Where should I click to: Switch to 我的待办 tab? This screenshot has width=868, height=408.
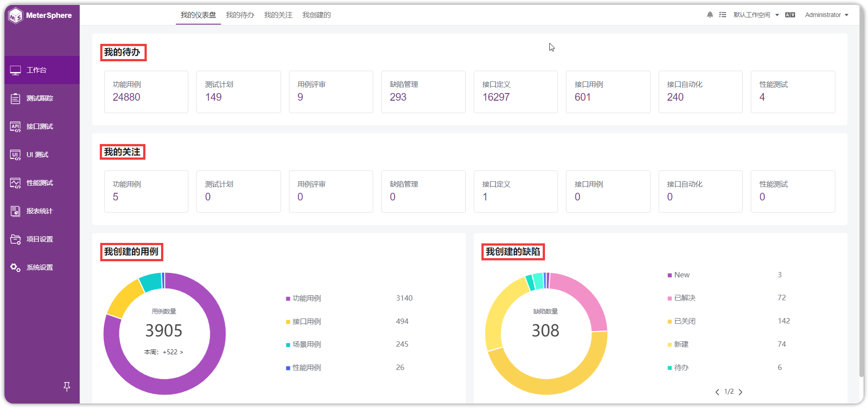click(240, 15)
